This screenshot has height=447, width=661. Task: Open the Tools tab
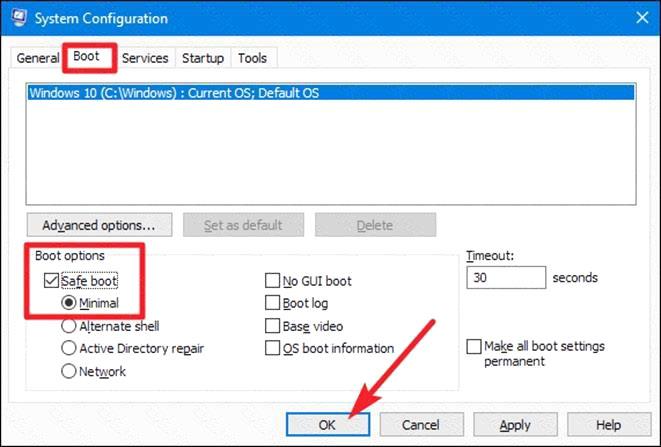coord(253,58)
